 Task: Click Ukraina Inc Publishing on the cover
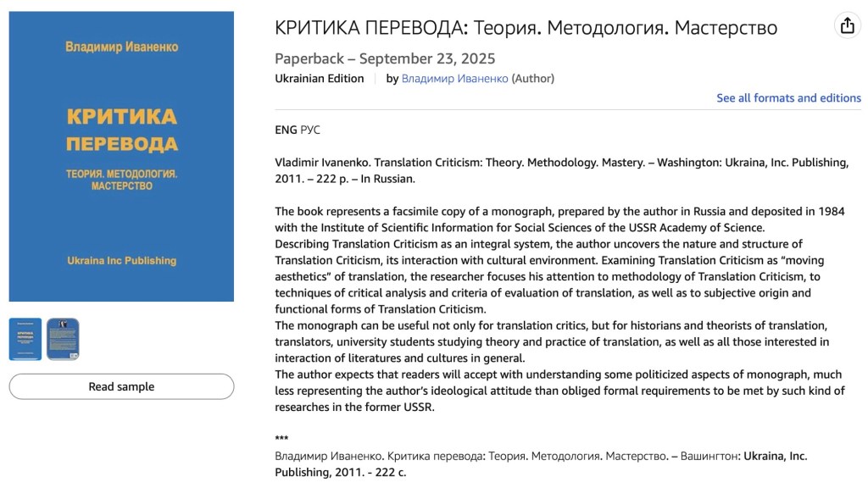pyautogui.click(x=121, y=261)
